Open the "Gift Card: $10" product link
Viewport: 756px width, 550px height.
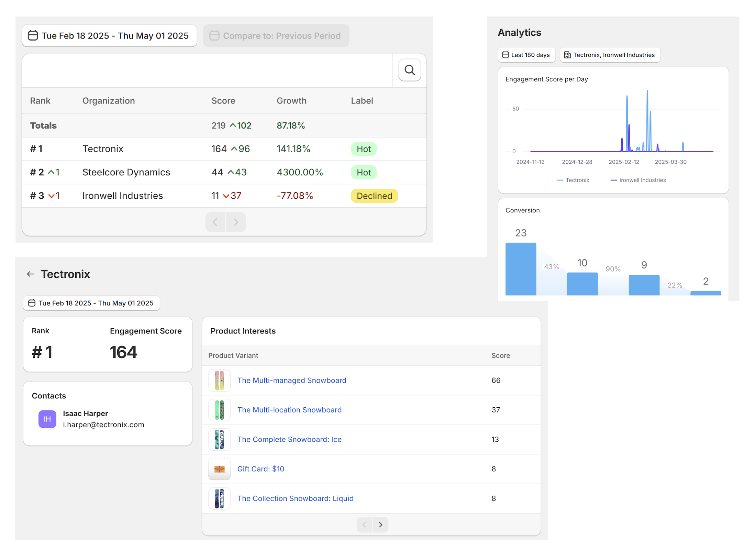point(260,469)
